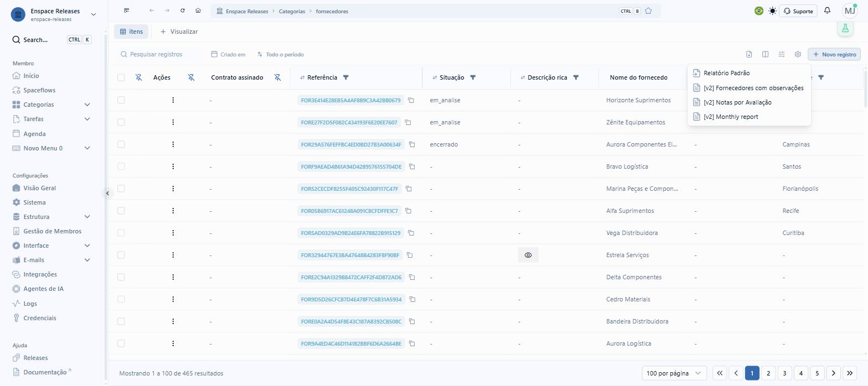Image resolution: width=868 pixels, height=386 pixels.
Task: Go to page 2 of results
Action: [768, 373]
